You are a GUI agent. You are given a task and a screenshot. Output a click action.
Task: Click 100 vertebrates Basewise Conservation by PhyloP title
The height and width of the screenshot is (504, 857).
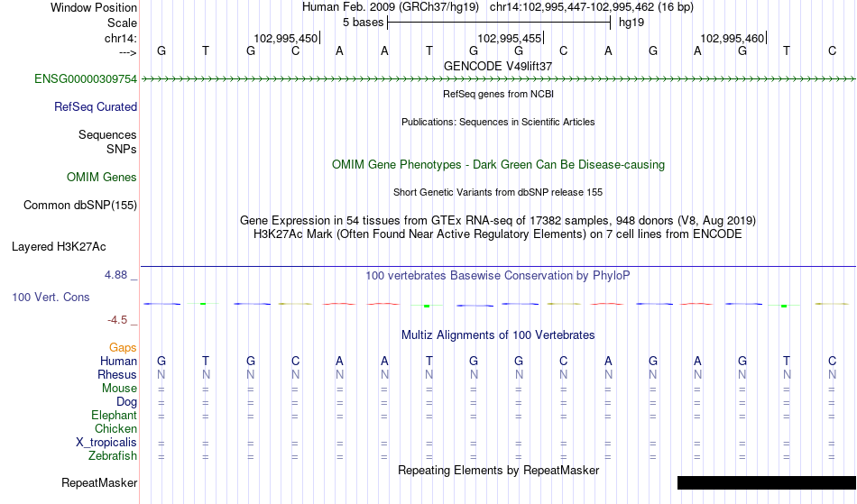tap(498, 276)
